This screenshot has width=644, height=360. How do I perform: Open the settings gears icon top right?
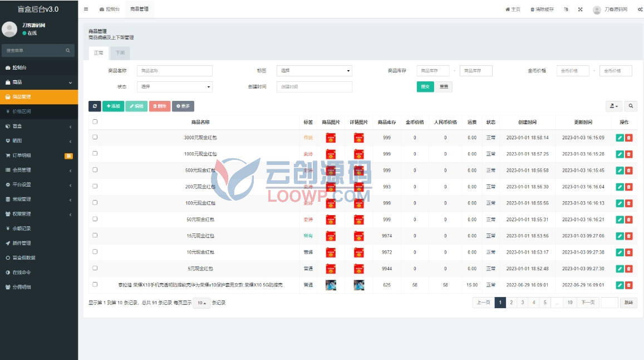[x=640, y=9]
